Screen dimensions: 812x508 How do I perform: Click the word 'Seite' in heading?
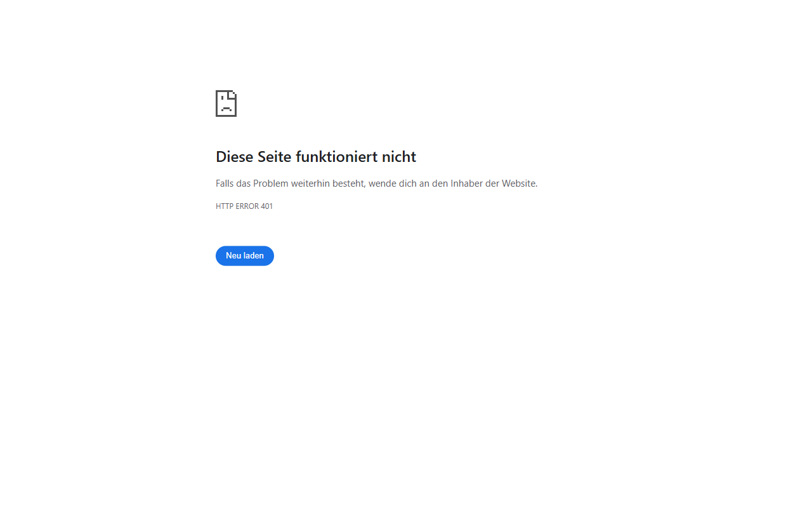(275, 157)
